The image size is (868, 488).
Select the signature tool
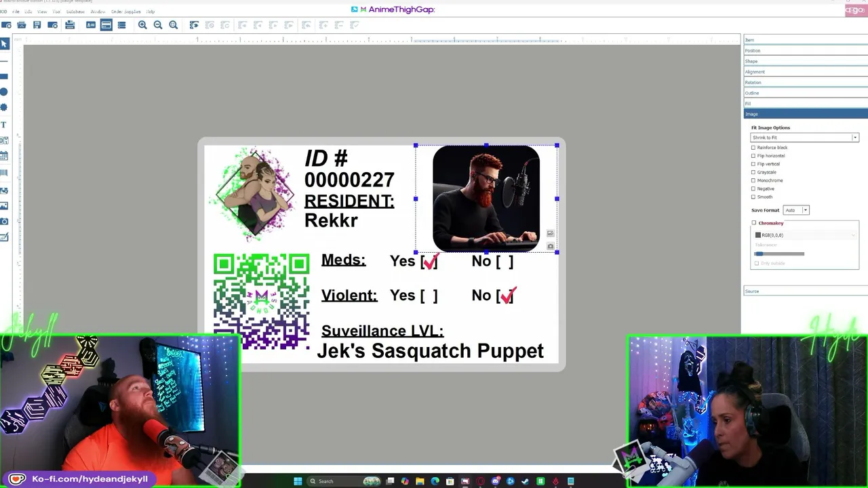pos(4,237)
